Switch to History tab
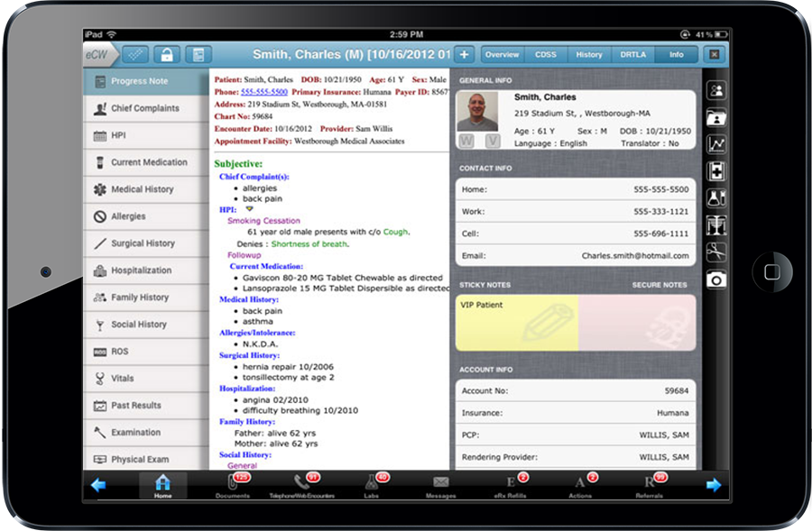 click(589, 54)
